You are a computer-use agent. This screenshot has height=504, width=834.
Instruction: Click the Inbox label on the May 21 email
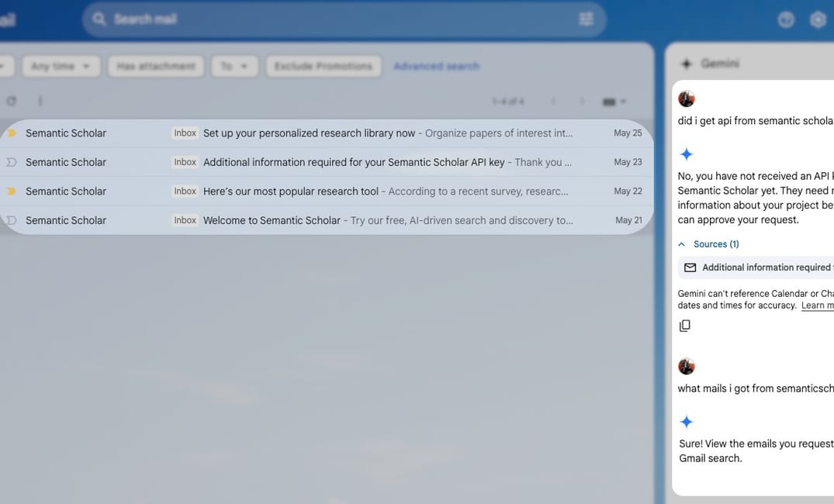185,220
